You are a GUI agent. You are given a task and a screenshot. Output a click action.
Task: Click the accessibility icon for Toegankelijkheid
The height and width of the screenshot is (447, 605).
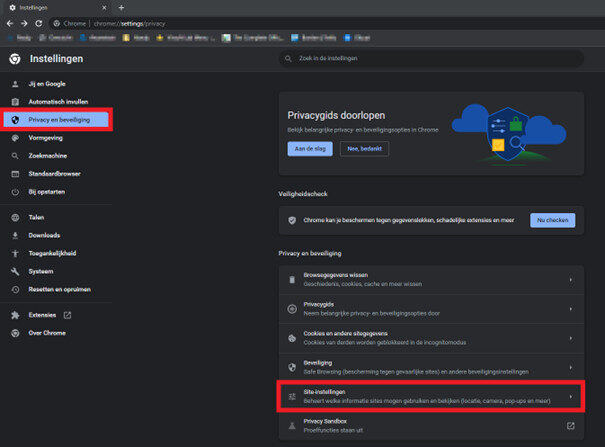point(15,253)
